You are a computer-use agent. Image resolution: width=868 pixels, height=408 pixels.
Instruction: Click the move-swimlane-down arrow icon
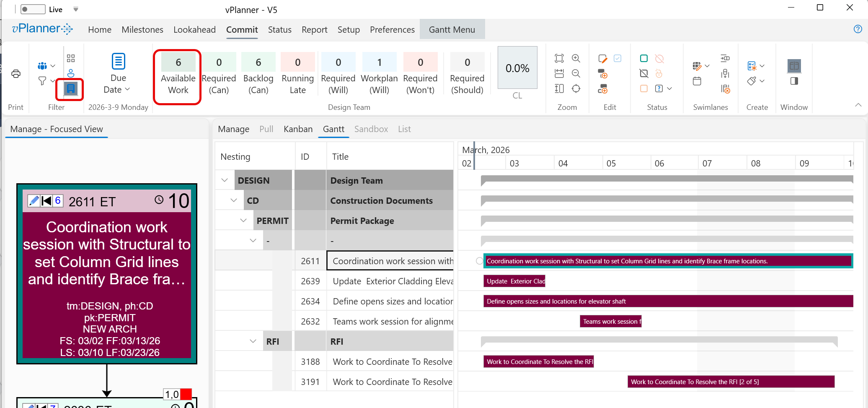tap(725, 73)
